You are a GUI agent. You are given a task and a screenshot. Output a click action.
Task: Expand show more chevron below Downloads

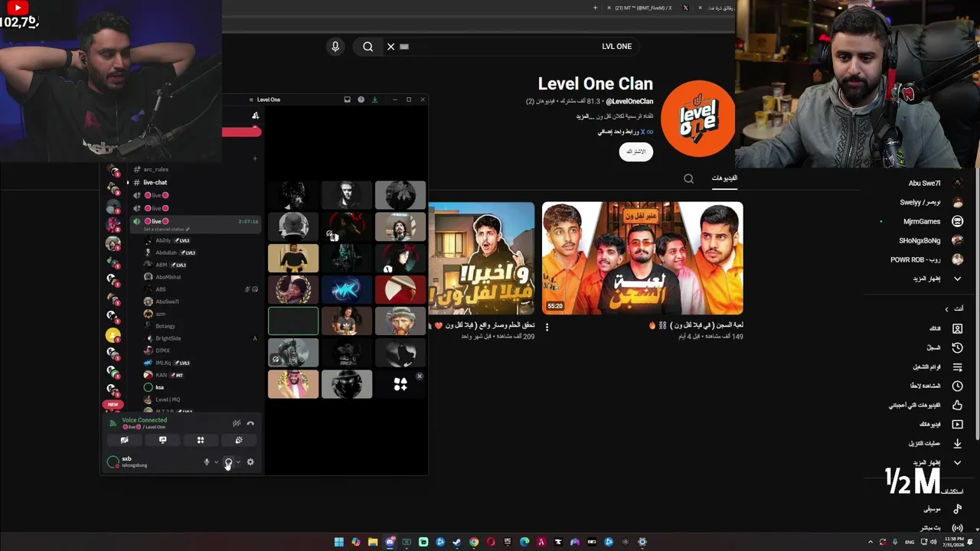[x=957, y=463]
